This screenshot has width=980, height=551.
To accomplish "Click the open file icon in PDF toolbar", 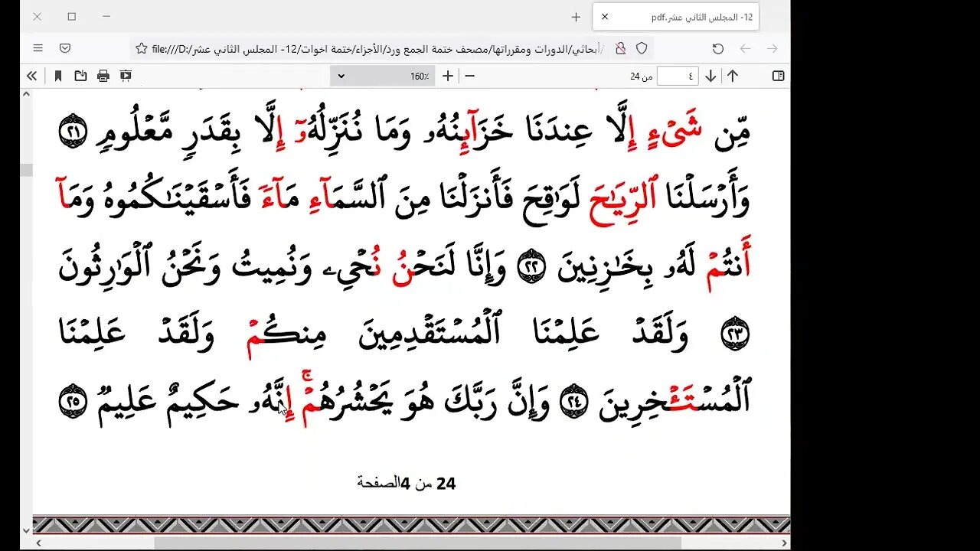I will 80,76.
